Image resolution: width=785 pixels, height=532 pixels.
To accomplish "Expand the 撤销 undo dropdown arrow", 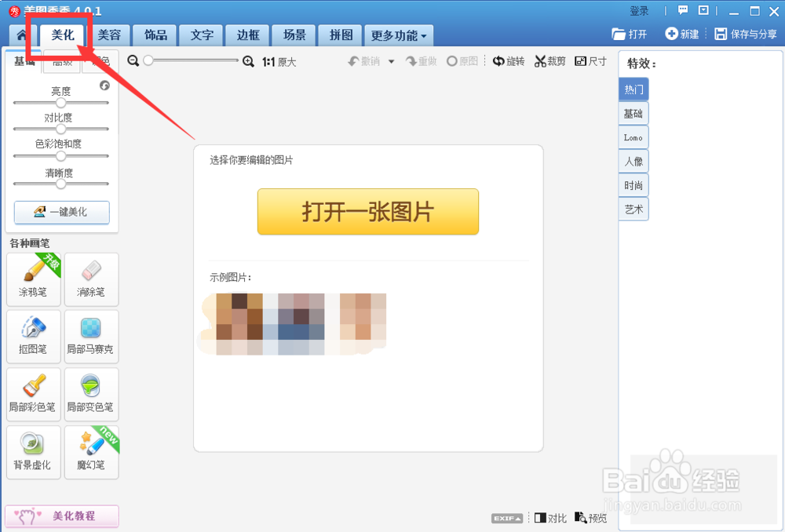I will click(392, 60).
